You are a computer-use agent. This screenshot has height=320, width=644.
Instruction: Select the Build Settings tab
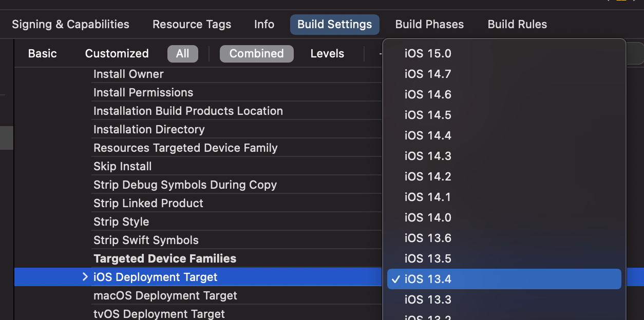click(334, 24)
